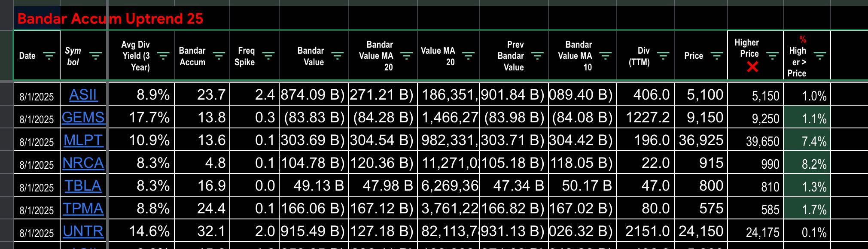Image resolution: width=868 pixels, height=249 pixels.
Task: Select TPMA Higher Price cell 585
Action: coord(755,208)
